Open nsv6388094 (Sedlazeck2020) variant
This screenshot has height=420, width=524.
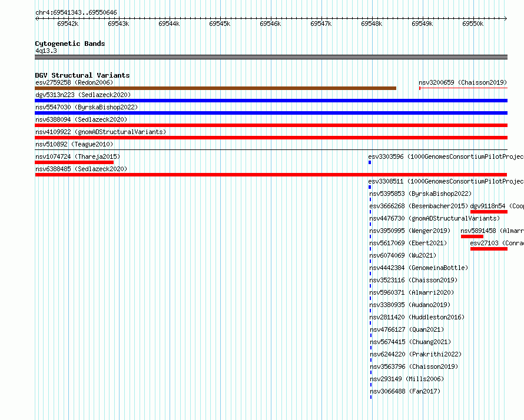click(81, 119)
